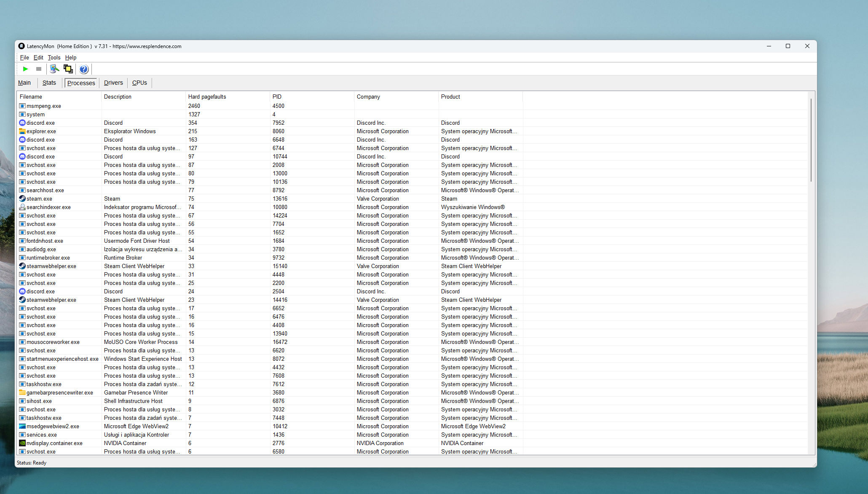Open the Tools menu
The height and width of the screenshot is (494, 868).
[54, 58]
